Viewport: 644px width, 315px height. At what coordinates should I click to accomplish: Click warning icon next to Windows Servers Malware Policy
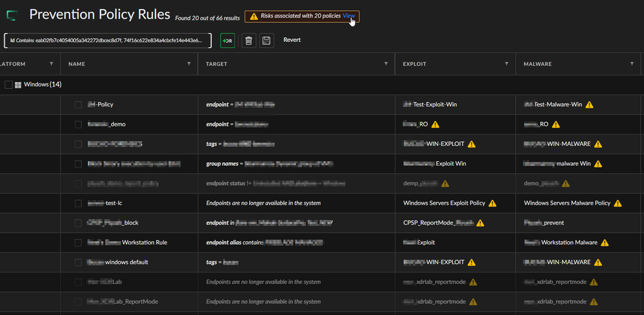click(618, 203)
